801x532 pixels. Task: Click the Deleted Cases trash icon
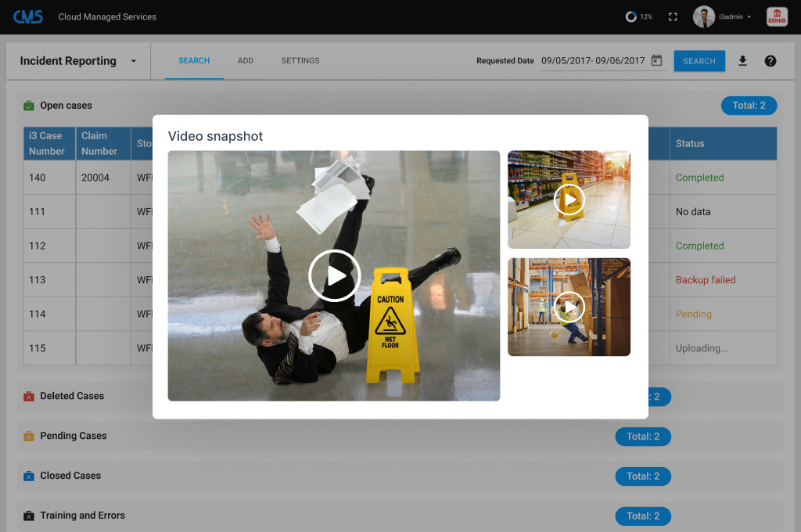click(29, 396)
